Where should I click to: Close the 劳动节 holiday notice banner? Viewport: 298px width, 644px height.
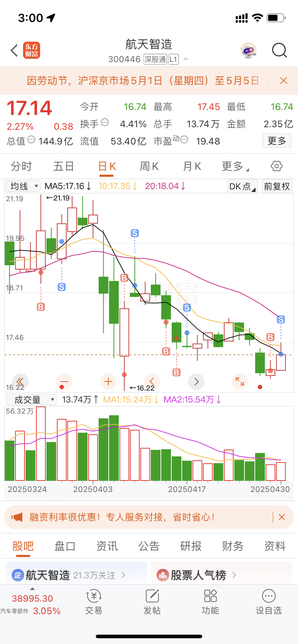coord(284,80)
